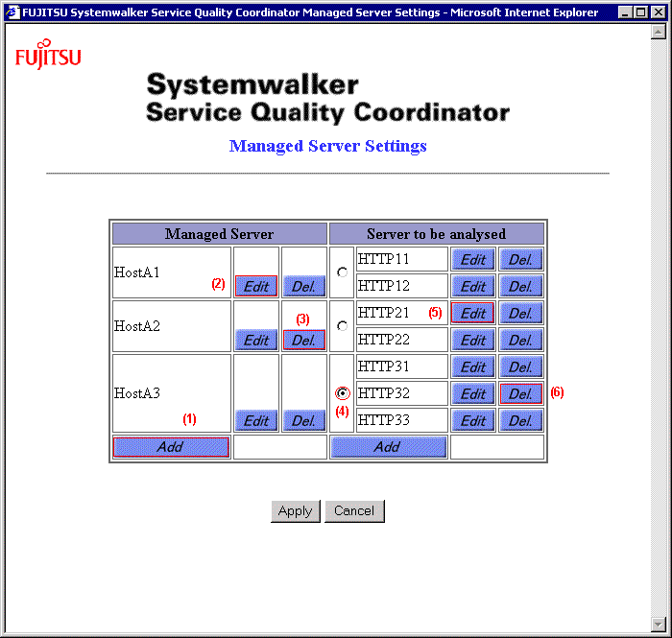Edit the HTTP11 server entry
Image resolution: width=672 pixels, height=638 pixels.
(x=472, y=259)
